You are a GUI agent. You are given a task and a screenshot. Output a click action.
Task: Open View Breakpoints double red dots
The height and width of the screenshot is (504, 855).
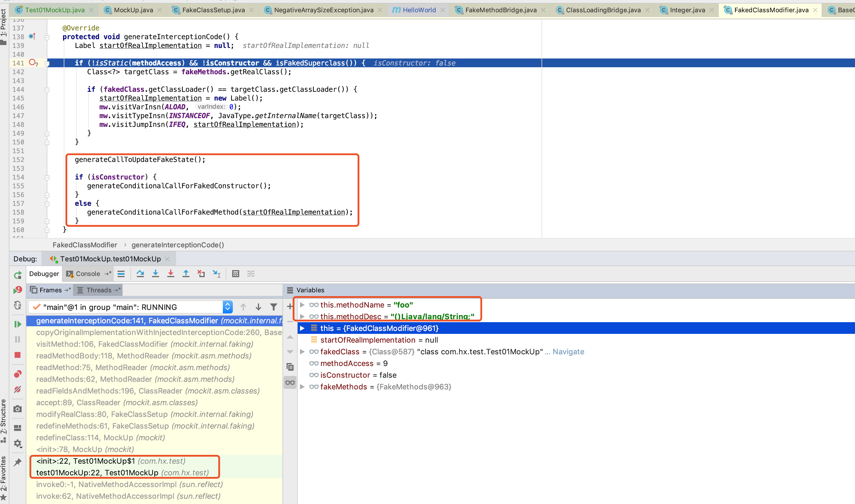pos(18,374)
